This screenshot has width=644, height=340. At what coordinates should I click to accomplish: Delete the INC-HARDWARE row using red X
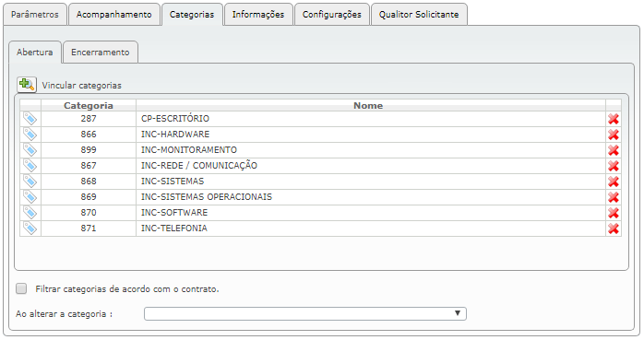pyautogui.click(x=614, y=135)
